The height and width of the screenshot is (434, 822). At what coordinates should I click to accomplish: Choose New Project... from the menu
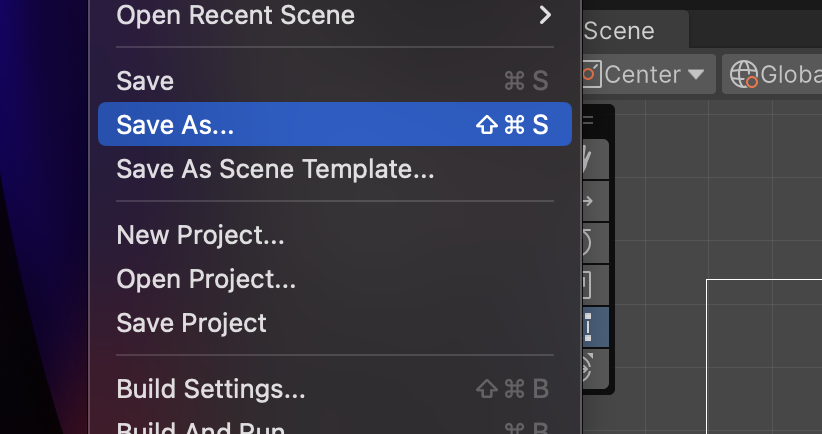click(x=200, y=236)
